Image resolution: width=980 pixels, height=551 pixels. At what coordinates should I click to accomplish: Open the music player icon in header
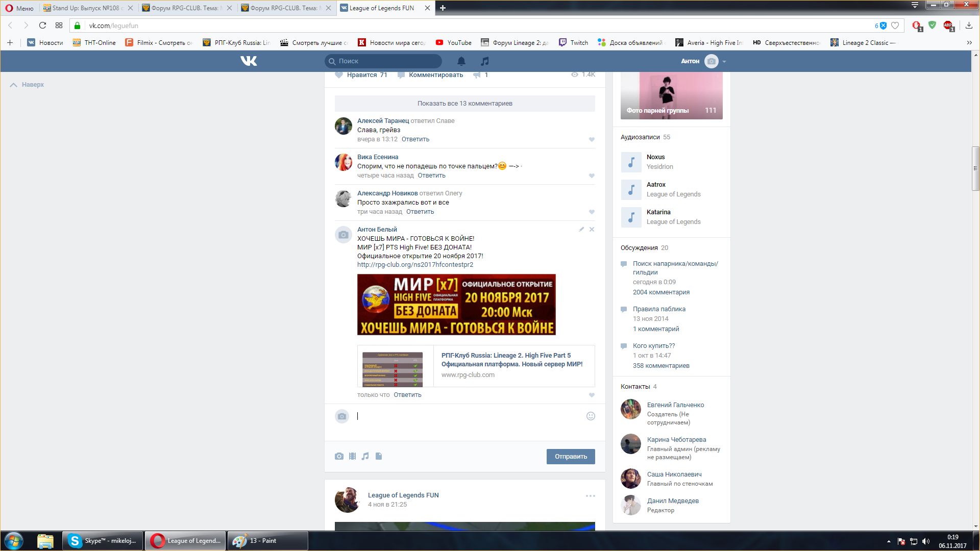pyautogui.click(x=484, y=61)
